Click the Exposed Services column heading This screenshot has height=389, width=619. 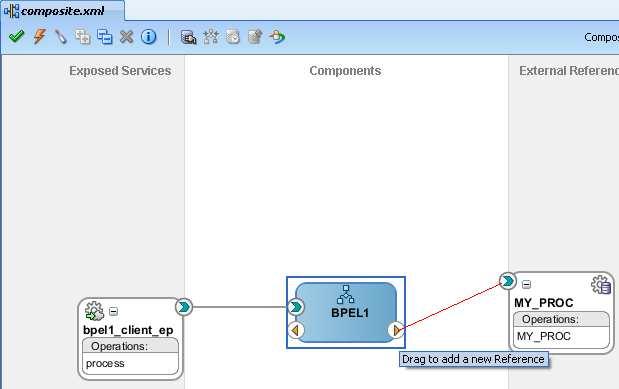point(120,71)
